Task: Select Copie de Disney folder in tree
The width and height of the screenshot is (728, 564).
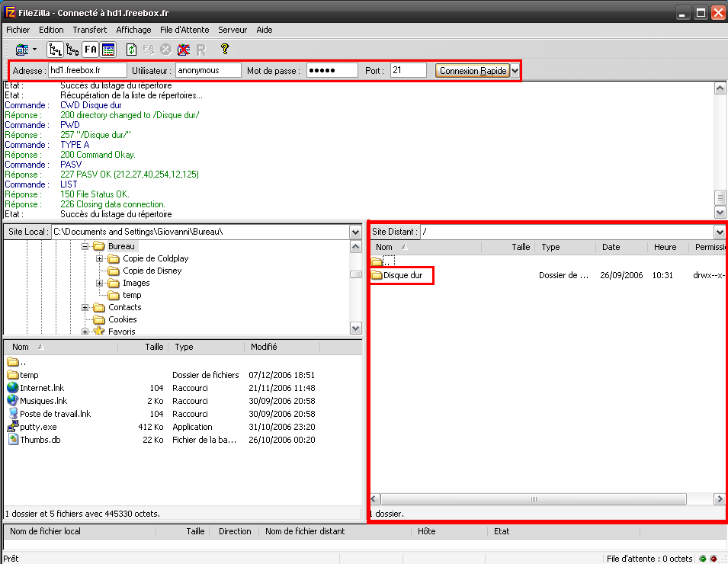Action: click(152, 271)
